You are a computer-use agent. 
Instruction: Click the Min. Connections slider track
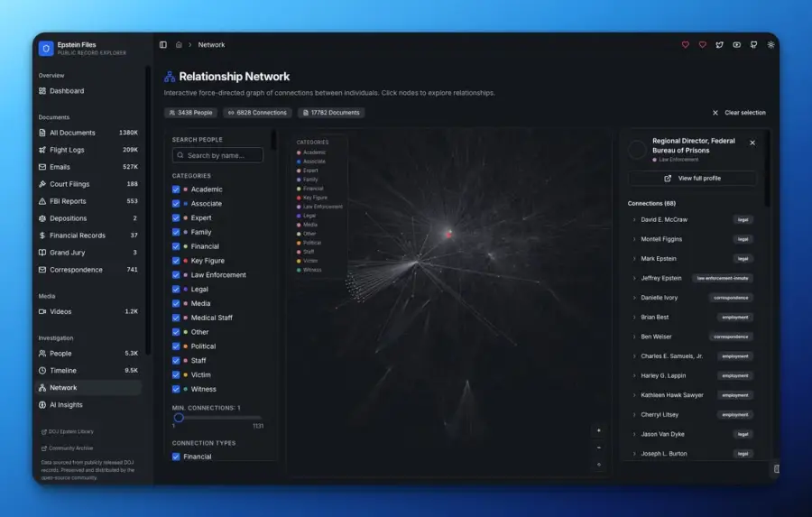(x=217, y=418)
